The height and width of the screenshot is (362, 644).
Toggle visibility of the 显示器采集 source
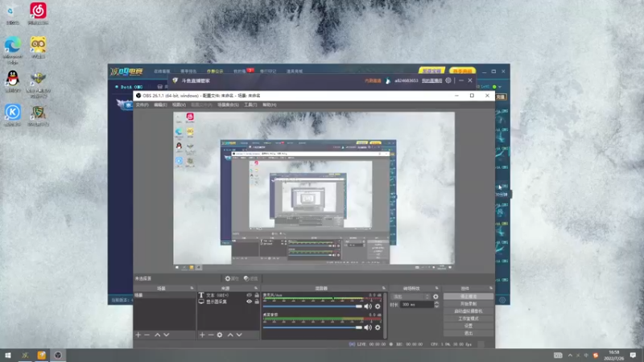click(249, 301)
